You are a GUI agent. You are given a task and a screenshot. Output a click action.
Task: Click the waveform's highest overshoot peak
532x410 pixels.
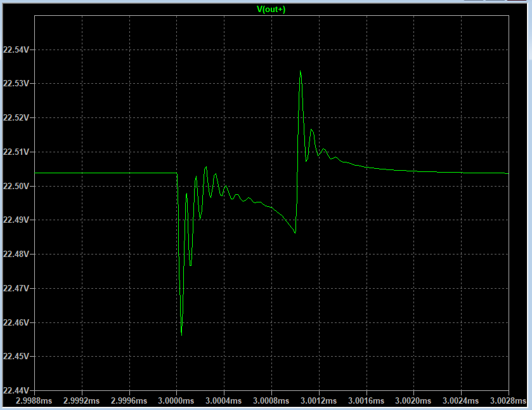(301, 71)
